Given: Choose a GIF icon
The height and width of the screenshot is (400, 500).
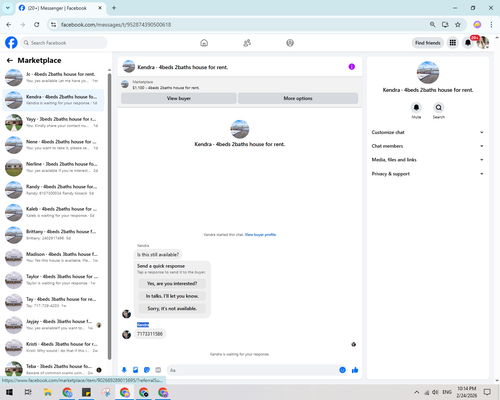Looking at the screenshot, I should tap(158, 370).
